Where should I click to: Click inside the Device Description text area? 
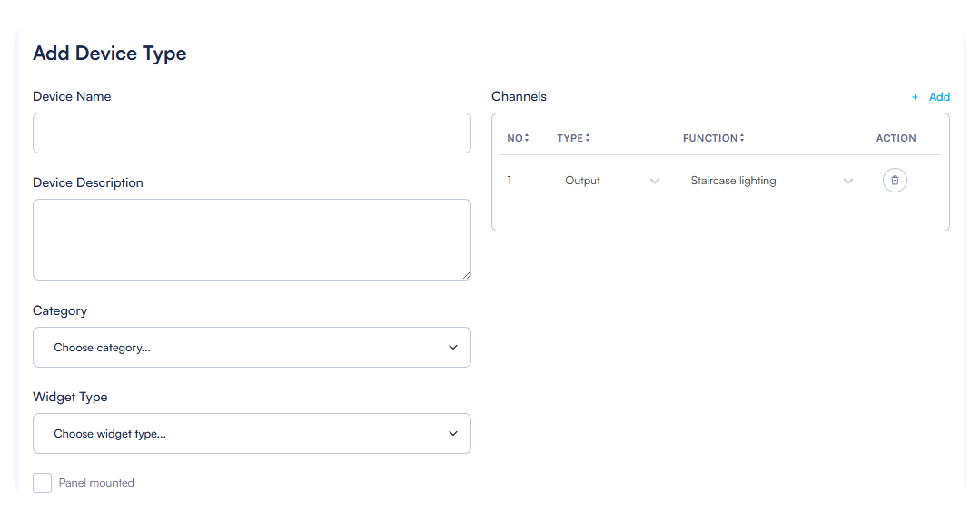pyautogui.click(x=252, y=240)
